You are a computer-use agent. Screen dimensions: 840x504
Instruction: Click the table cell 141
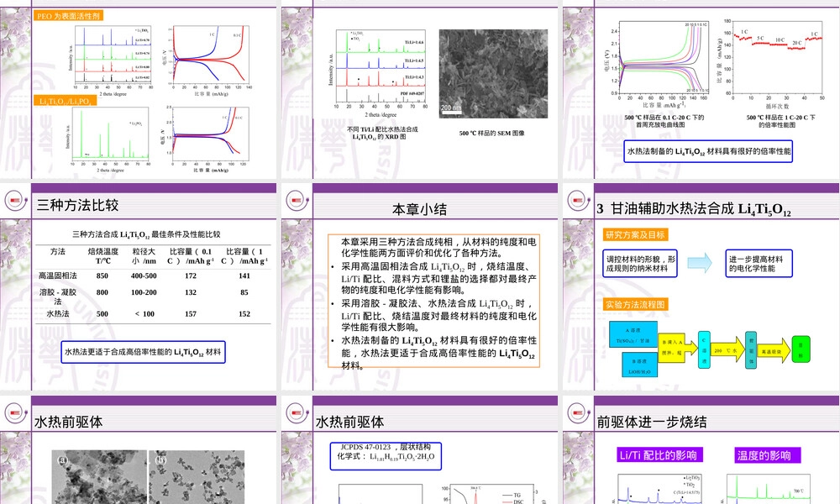pyautogui.click(x=244, y=276)
